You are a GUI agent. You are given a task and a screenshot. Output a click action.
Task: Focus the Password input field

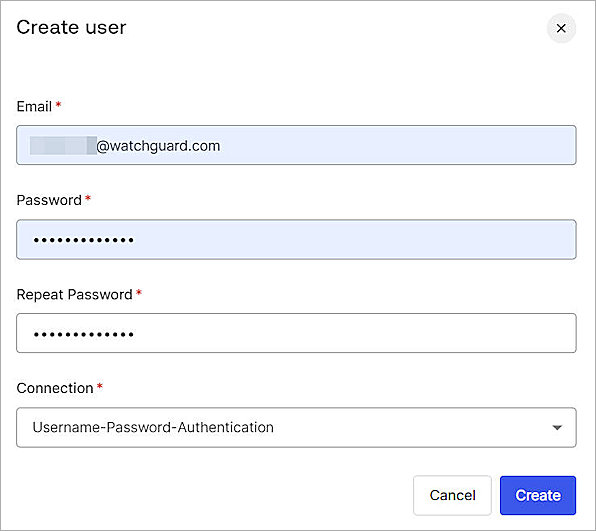click(x=296, y=239)
